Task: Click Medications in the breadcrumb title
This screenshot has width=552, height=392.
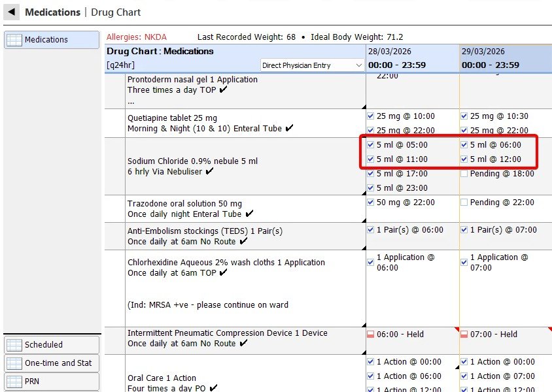Action: 52,12
